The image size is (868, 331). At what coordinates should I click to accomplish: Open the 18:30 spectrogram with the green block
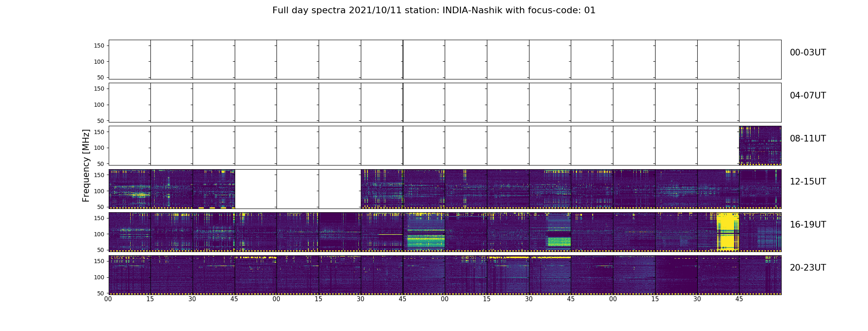tap(550, 232)
